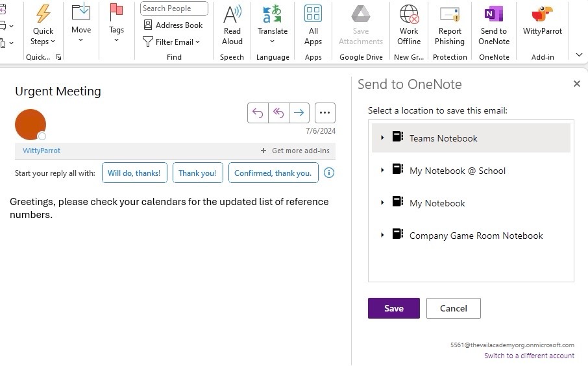
Task: Open the Move menu
Action: tap(81, 23)
